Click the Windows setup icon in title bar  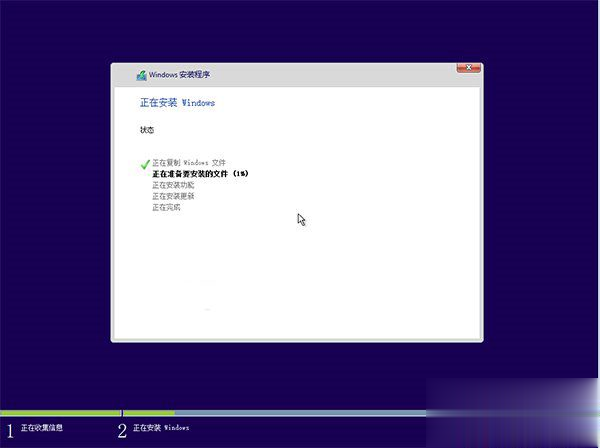pos(142,75)
